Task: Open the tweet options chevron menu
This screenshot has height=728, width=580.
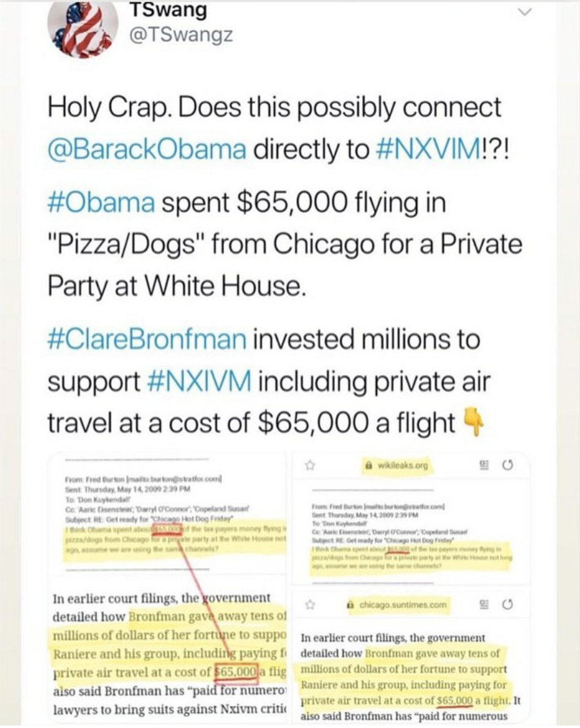Action: point(525,12)
